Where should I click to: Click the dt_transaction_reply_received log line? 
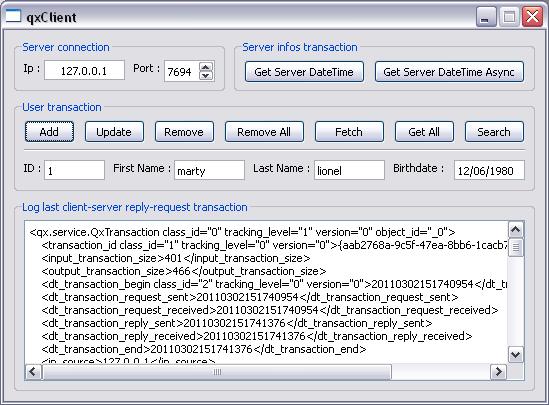(x=257, y=336)
